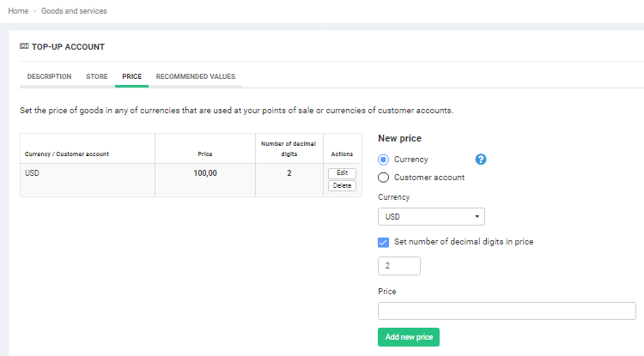Focus the empty Price input field
Screen dimensions: 644x356
507,311
